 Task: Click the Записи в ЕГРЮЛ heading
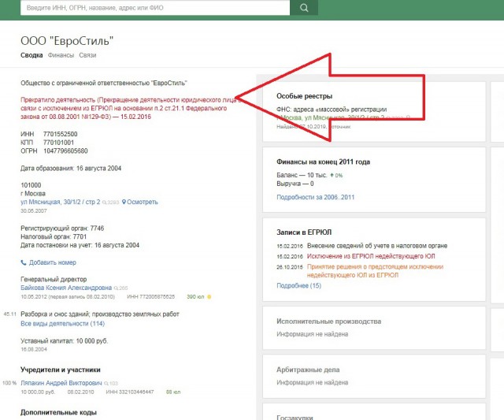pyautogui.click(x=304, y=232)
